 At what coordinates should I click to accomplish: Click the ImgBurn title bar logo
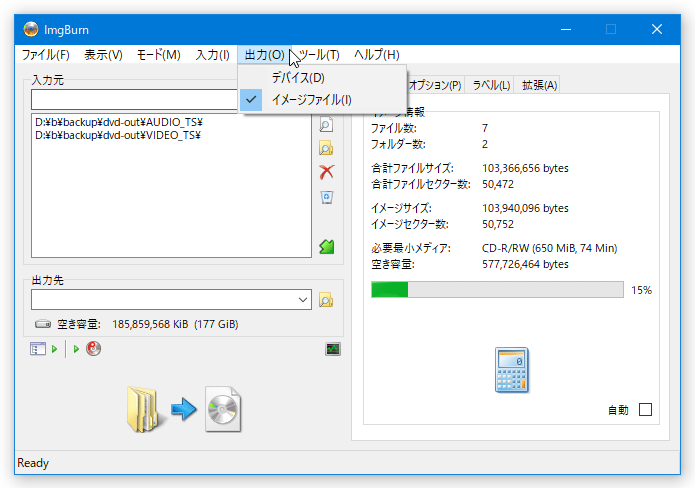point(31,29)
